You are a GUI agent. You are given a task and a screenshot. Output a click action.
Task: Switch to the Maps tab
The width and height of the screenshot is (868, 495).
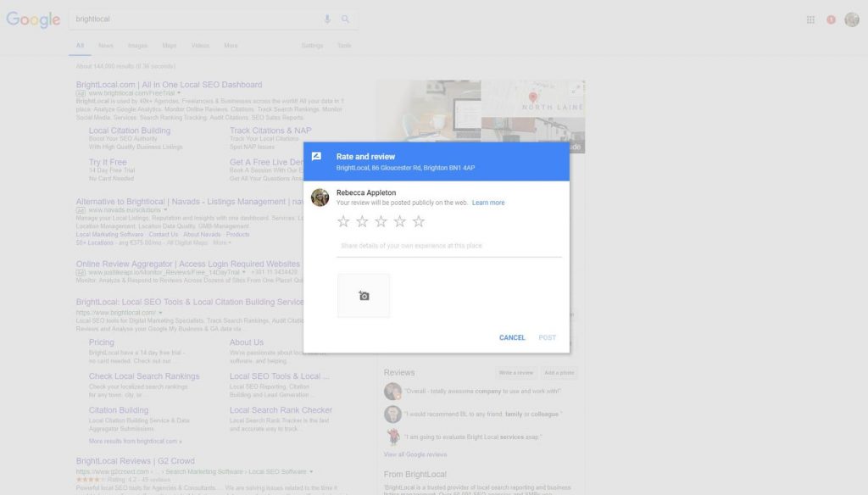(x=170, y=46)
